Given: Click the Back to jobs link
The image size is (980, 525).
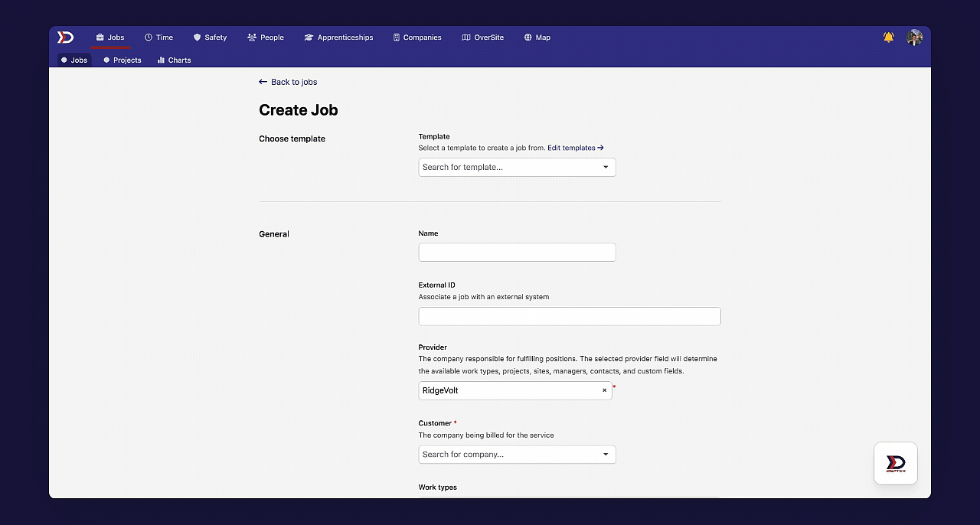Looking at the screenshot, I should click(x=288, y=82).
